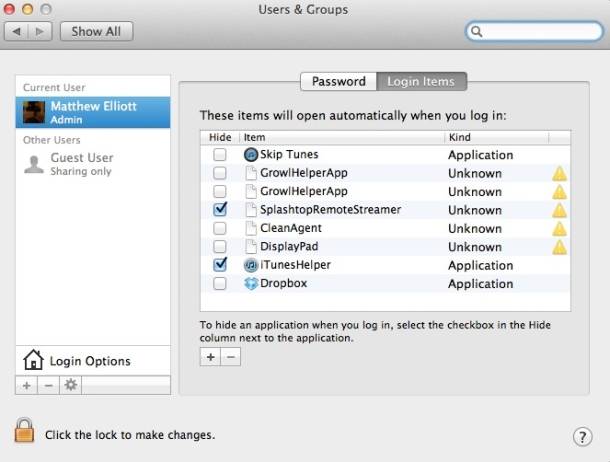Click the DisplayPad document icon
Image resolution: width=610 pixels, height=462 pixels.
[x=251, y=246]
